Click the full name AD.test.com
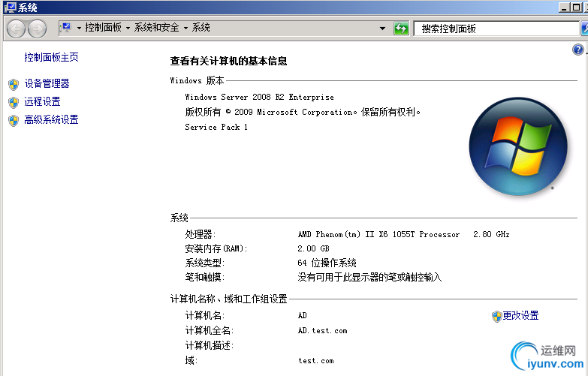Viewport: 588px width, 376px height. [x=322, y=331]
